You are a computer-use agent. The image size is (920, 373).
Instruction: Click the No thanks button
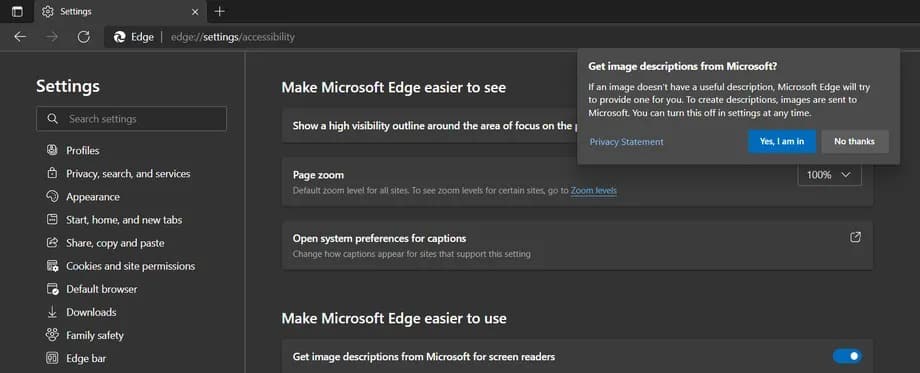click(854, 141)
